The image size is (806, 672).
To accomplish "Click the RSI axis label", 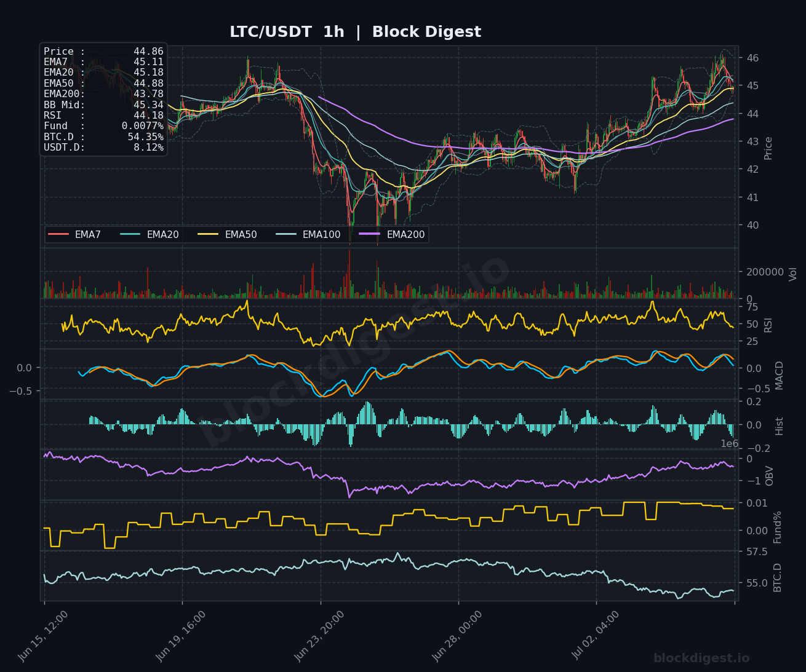I will (768, 325).
